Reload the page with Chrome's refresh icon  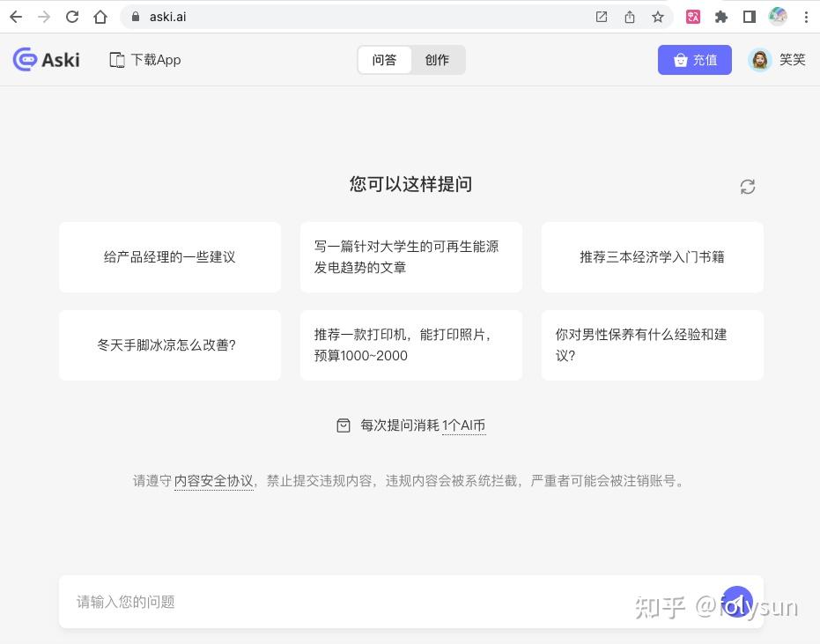73,16
